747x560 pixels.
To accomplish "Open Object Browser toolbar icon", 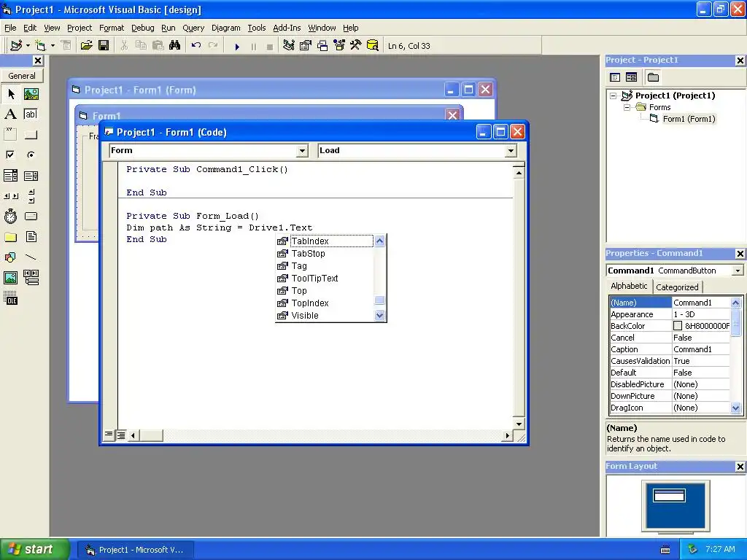I will pyautogui.click(x=339, y=46).
